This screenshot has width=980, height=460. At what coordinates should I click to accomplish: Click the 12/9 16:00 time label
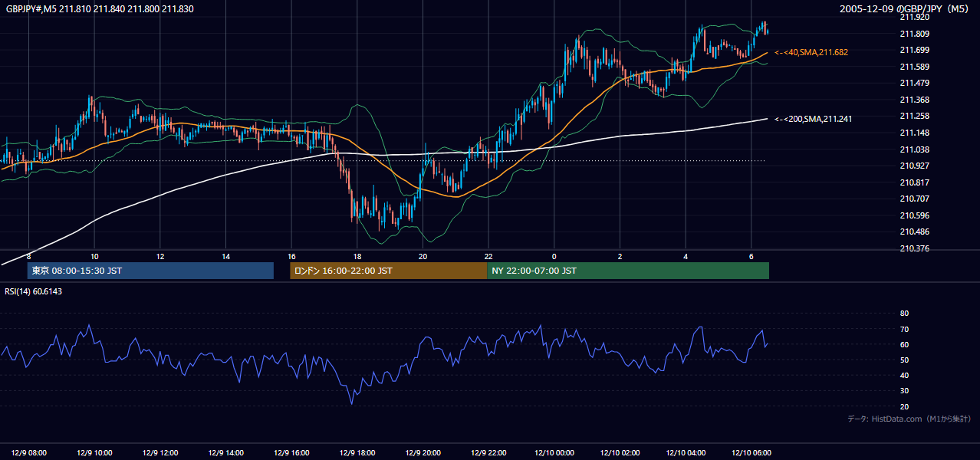tap(291, 452)
